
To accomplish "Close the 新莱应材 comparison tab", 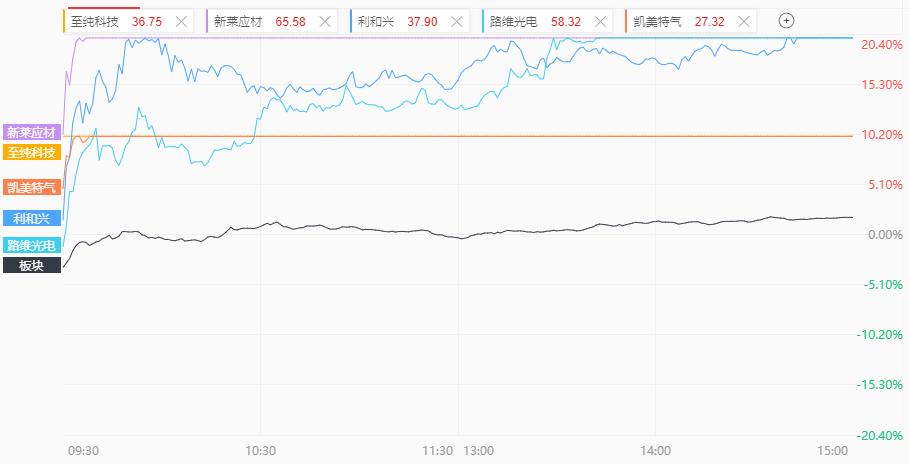I will 324,21.
